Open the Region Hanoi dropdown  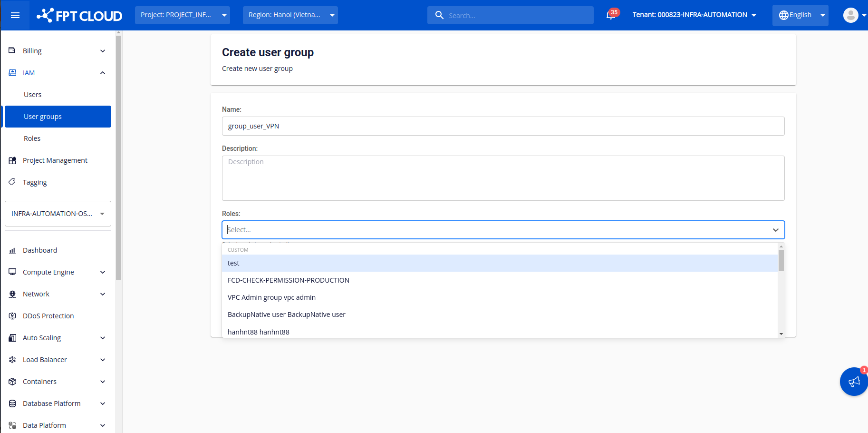coord(290,15)
